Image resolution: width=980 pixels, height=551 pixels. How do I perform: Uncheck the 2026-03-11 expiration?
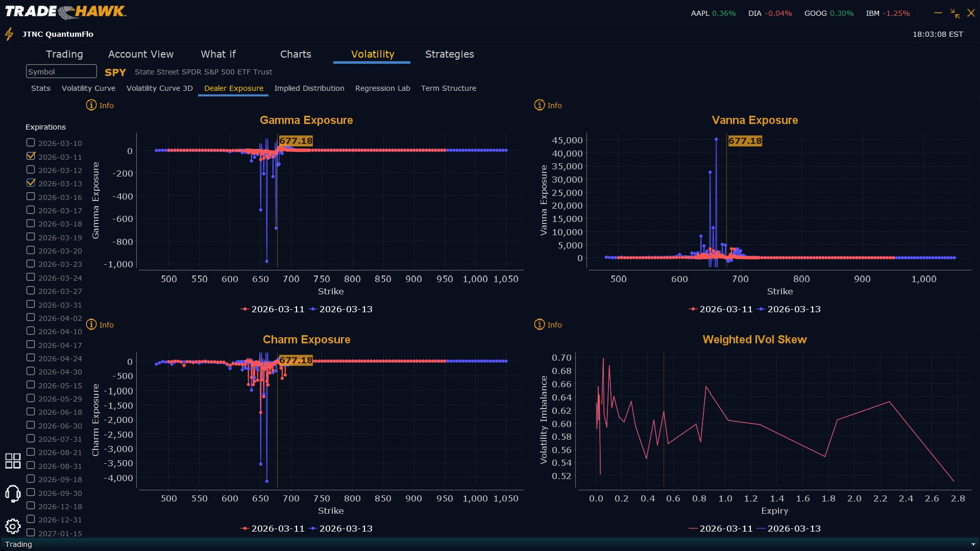(31, 156)
